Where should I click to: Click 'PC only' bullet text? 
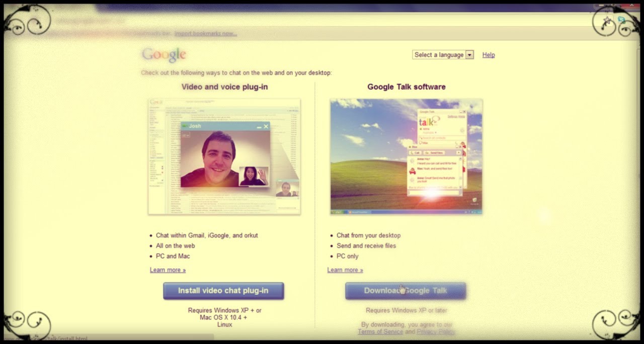coord(348,256)
